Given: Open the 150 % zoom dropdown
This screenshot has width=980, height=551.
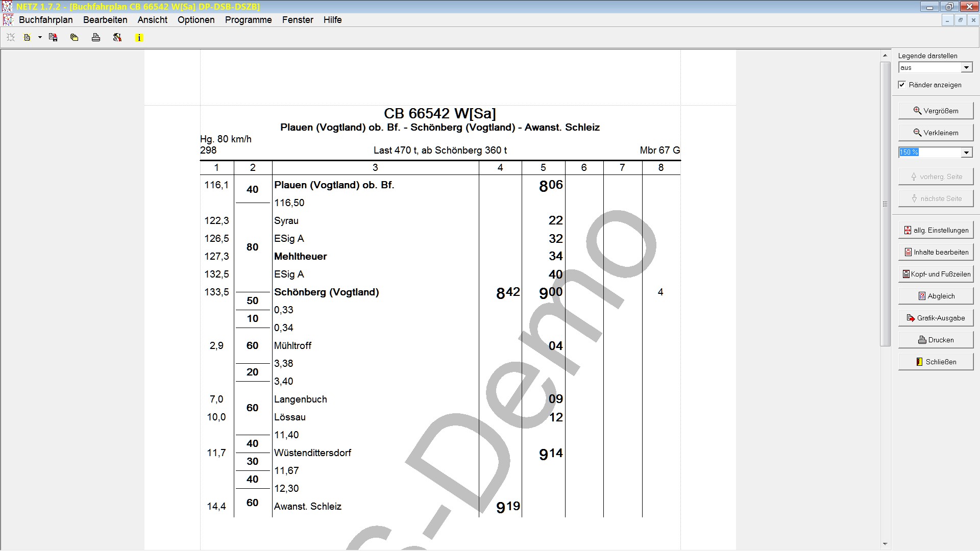Looking at the screenshot, I should coord(966,152).
